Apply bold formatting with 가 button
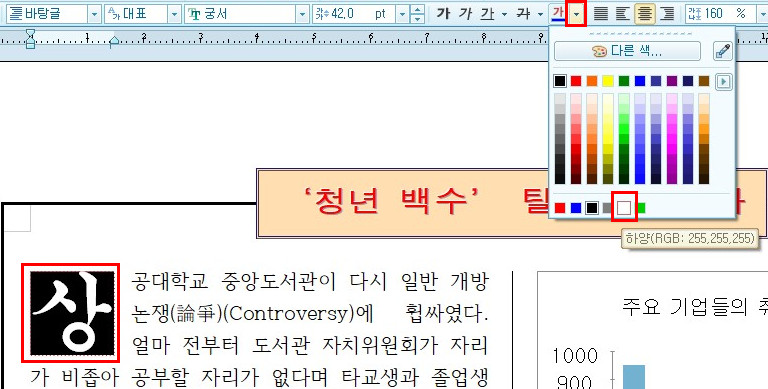The image size is (768, 389). [443, 14]
